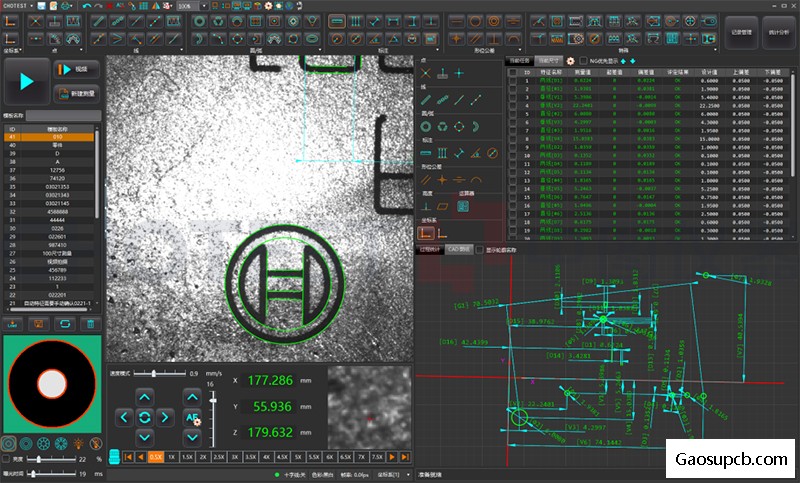The height and width of the screenshot is (483, 800).
Task: Select template row 12756 in list
Action: click(48, 170)
